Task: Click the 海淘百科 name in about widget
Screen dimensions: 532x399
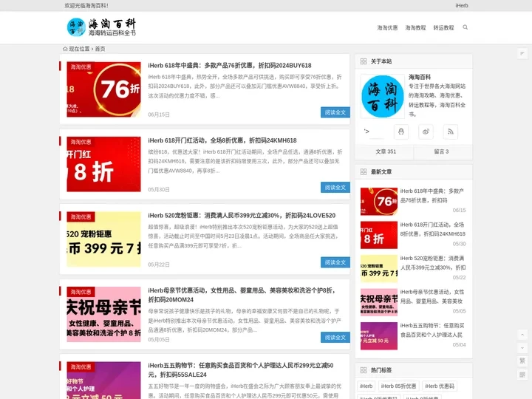Action: (420, 77)
